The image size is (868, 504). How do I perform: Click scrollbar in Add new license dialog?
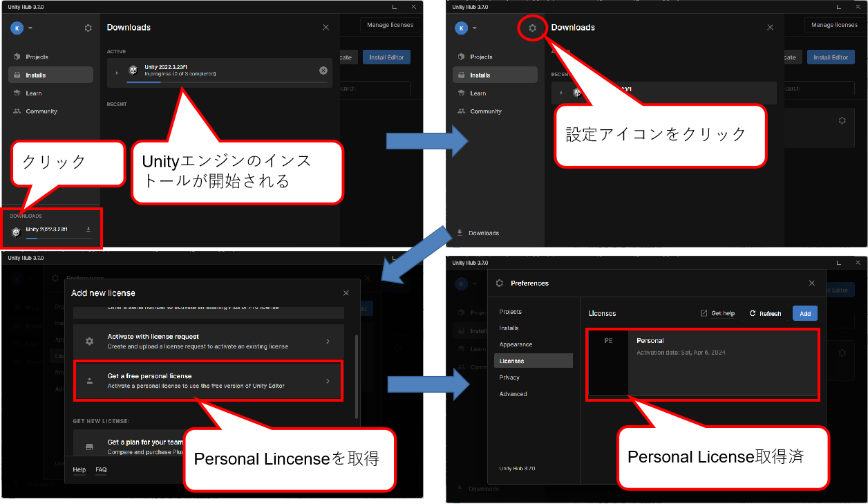pos(357,377)
